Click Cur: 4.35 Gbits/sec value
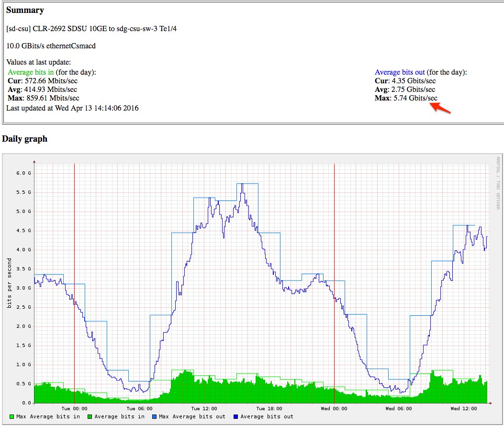The image size is (504, 426). click(405, 81)
